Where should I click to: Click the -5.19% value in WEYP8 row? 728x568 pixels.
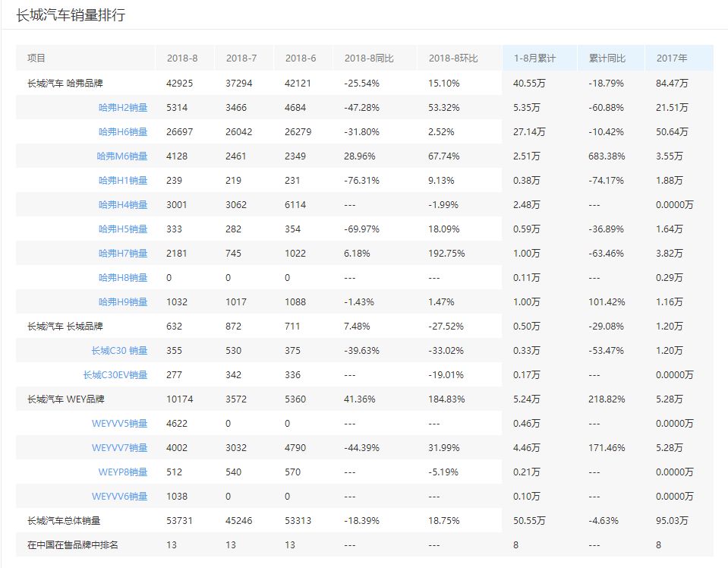coord(443,472)
